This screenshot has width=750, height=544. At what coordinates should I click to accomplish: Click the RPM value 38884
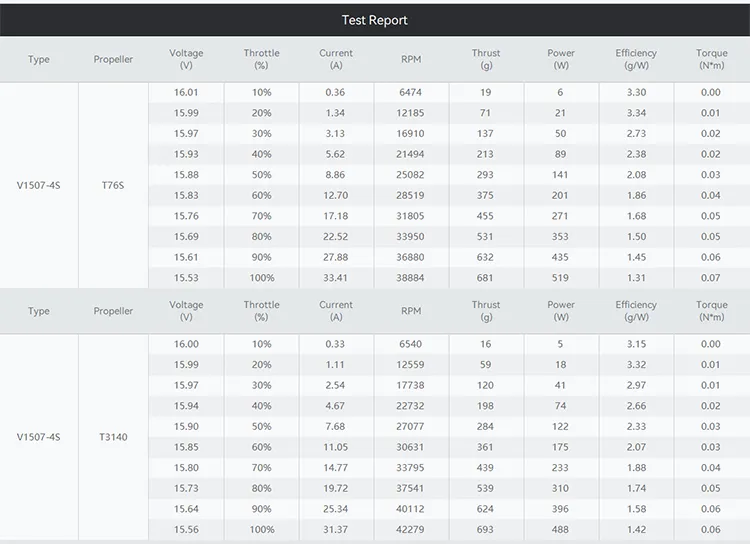[x=411, y=278]
